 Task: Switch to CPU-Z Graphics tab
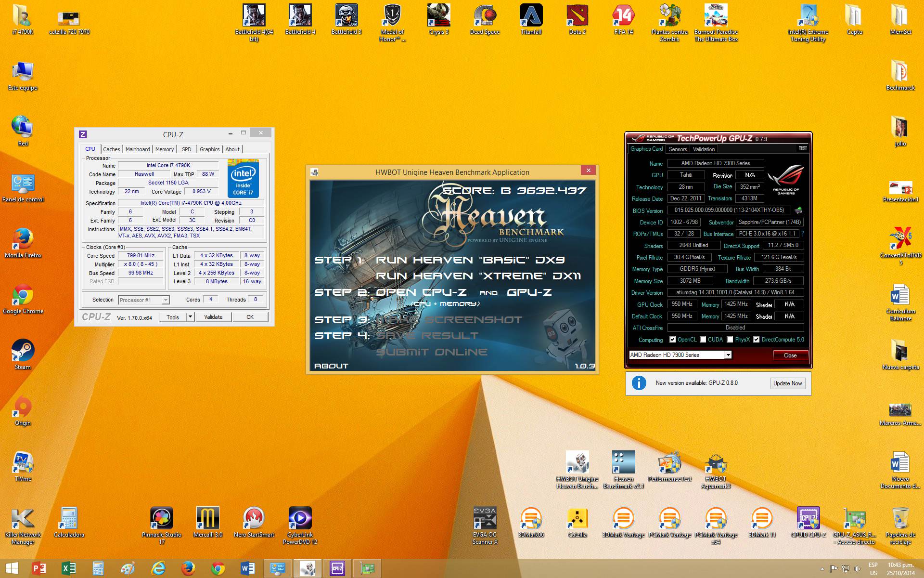point(210,149)
